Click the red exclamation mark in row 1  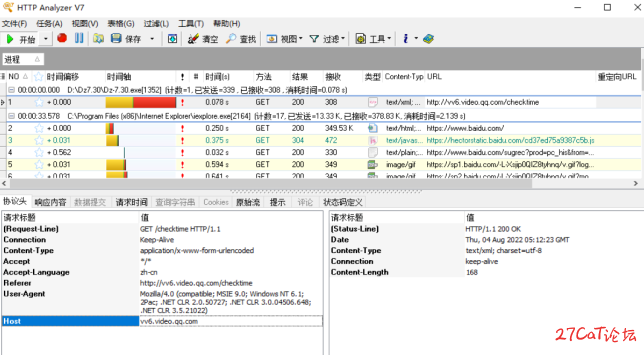(x=182, y=102)
